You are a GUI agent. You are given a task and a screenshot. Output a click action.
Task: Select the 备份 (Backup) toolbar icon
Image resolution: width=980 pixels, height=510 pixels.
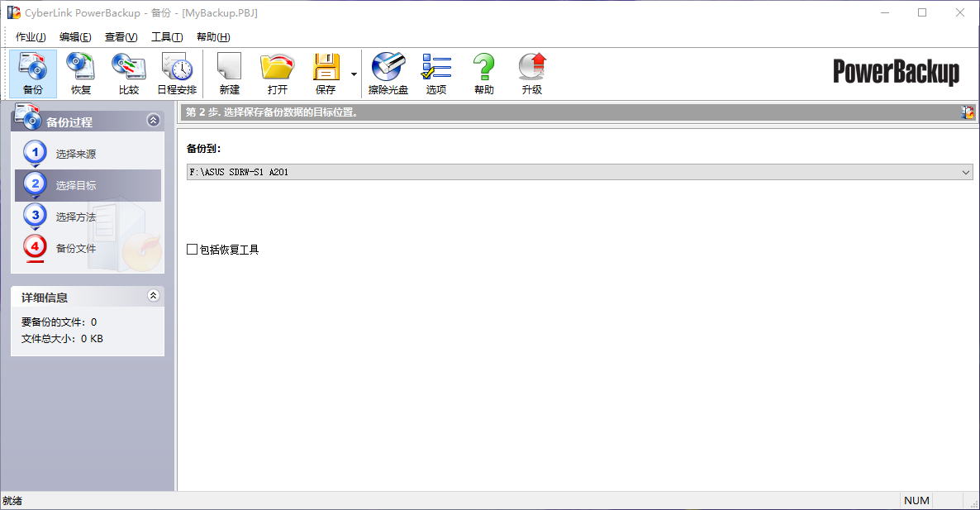tap(32, 74)
